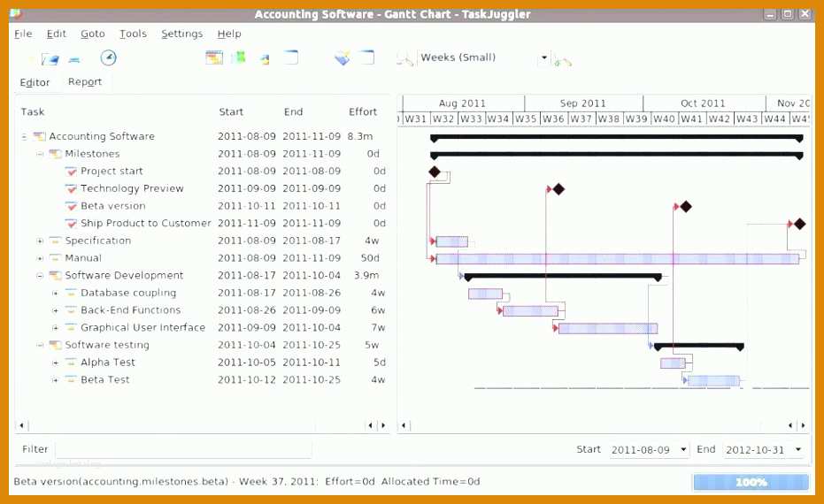Image resolution: width=824 pixels, height=504 pixels.
Task: Click the 100% progress bar in status bar
Action: (x=751, y=482)
